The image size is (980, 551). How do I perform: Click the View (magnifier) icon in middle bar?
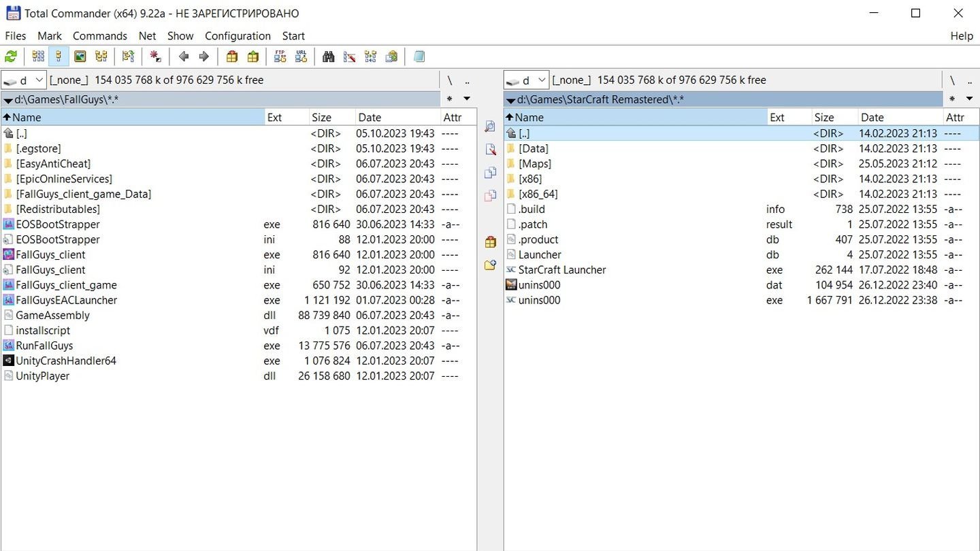pyautogui.click(x=490, y=127)
